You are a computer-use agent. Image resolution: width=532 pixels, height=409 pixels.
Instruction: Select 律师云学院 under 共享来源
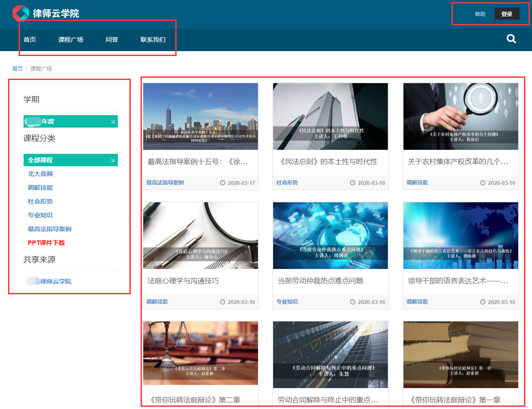56,281
